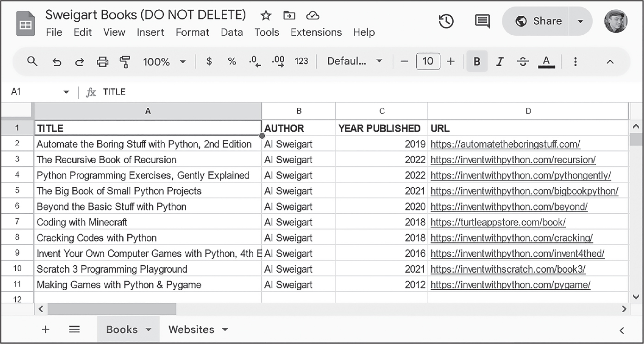Open the Data menu
644x344 pixels.
pos(232,32)
